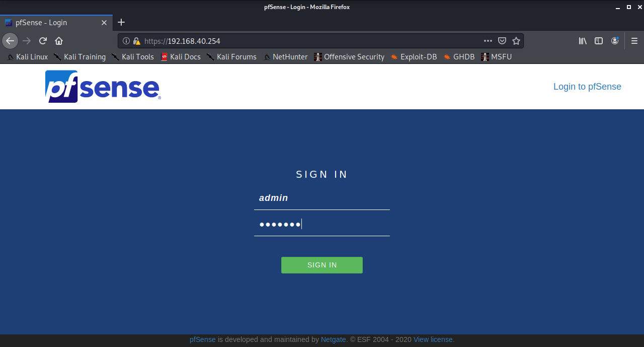Bookmark this page with the star
Image resolution: width=644 pixels, height=347 pixels.
pos(516,41)
